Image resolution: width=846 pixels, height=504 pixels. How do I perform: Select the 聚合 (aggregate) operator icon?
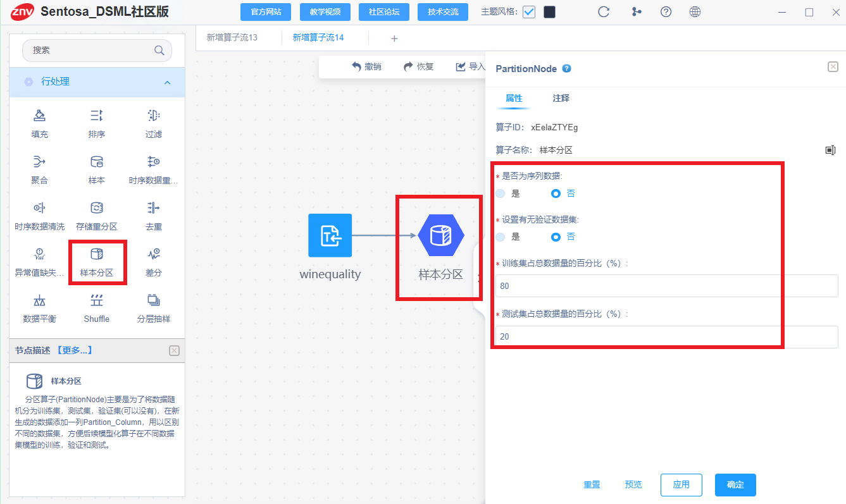[x=39, y=161]
